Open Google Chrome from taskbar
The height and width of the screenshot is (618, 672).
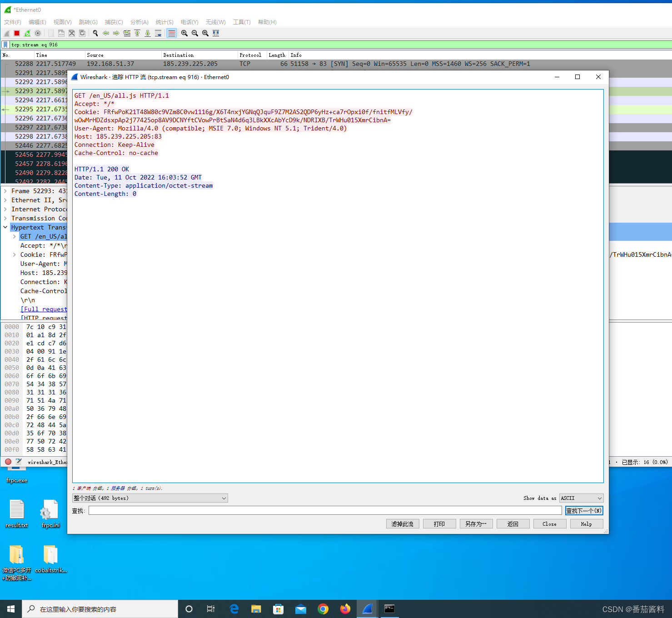click(323, 609)
